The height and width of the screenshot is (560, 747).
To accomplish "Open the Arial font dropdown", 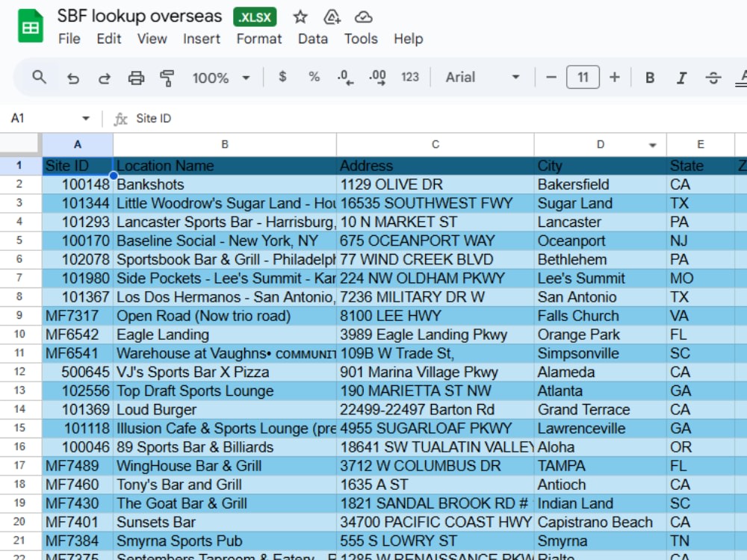I will pyautogui.click(x=482, y=77).
